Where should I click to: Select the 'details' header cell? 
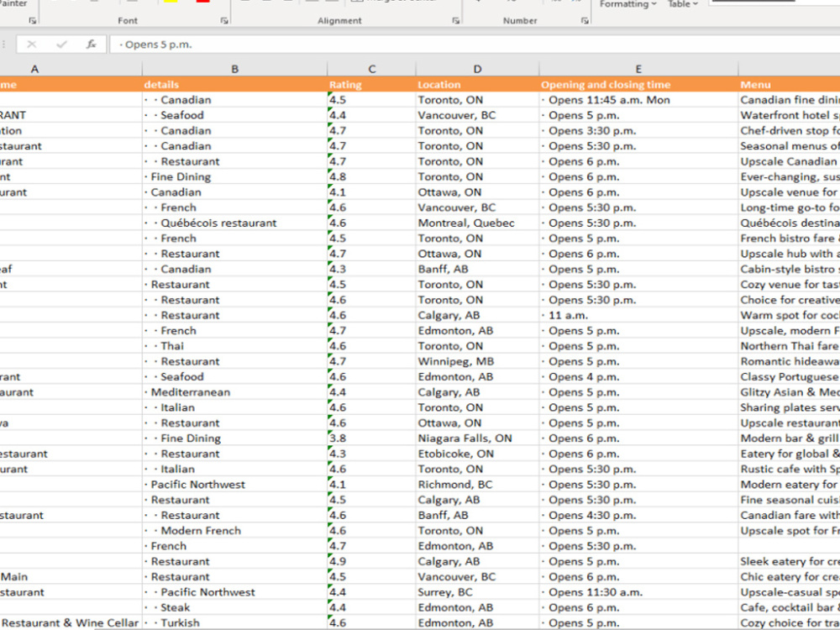234,85
